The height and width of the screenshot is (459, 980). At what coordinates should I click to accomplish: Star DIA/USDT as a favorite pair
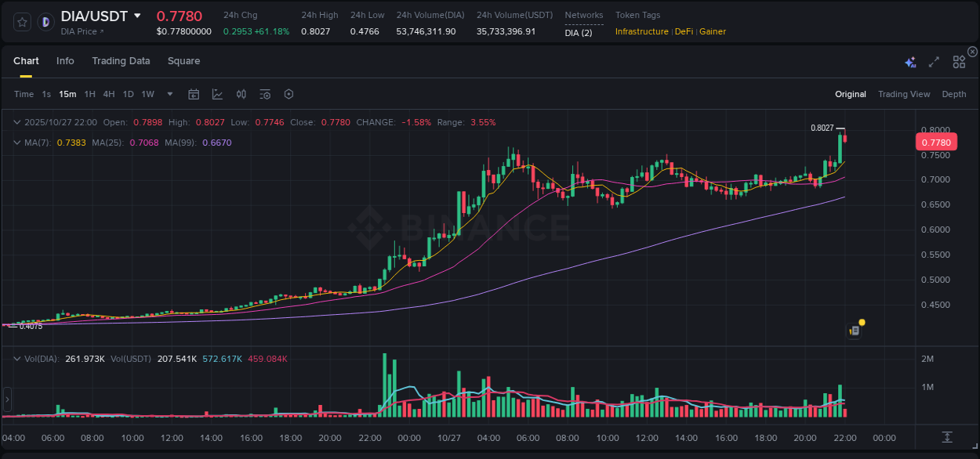(21, 21)
